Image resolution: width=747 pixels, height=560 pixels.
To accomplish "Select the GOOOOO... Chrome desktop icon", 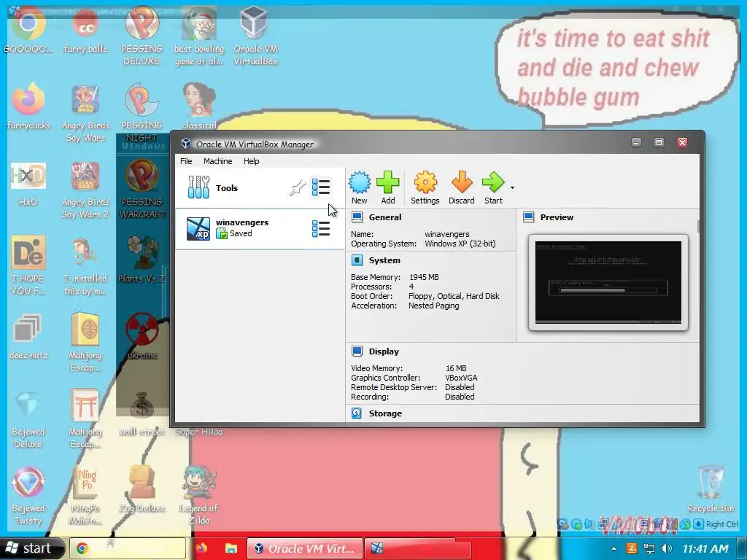I will click(x=28, y=31).
